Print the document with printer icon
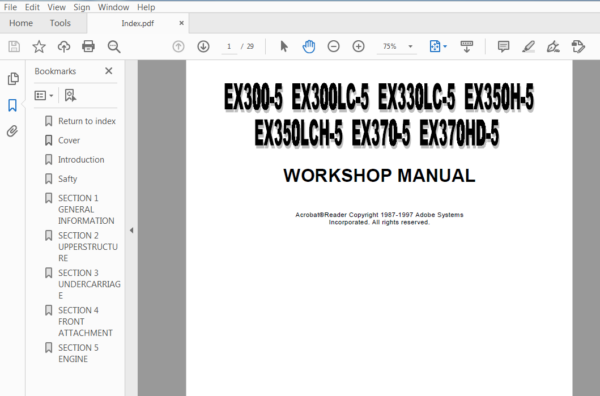 coord(88,47)
